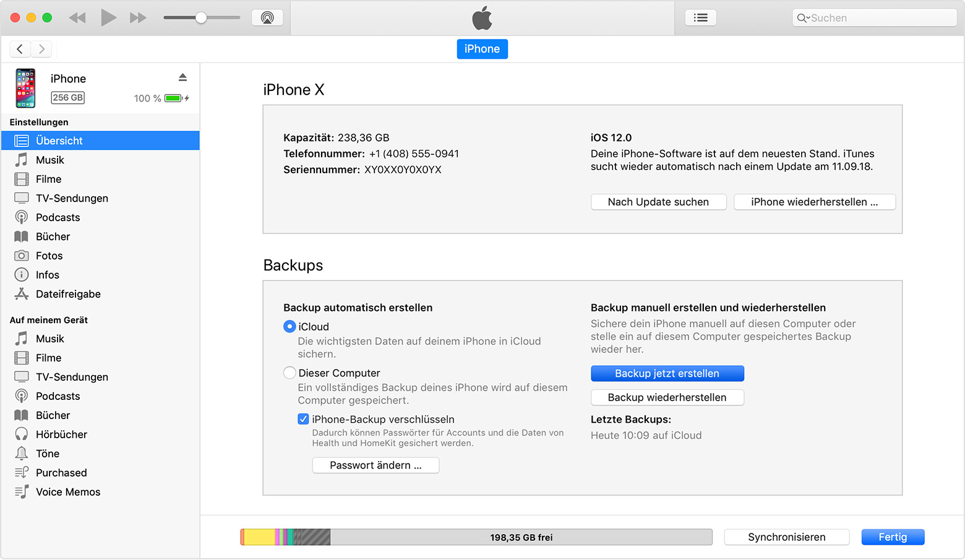Select the Dieser Computer backup option
Screen dimensions: 965x560
coord(289,373)
